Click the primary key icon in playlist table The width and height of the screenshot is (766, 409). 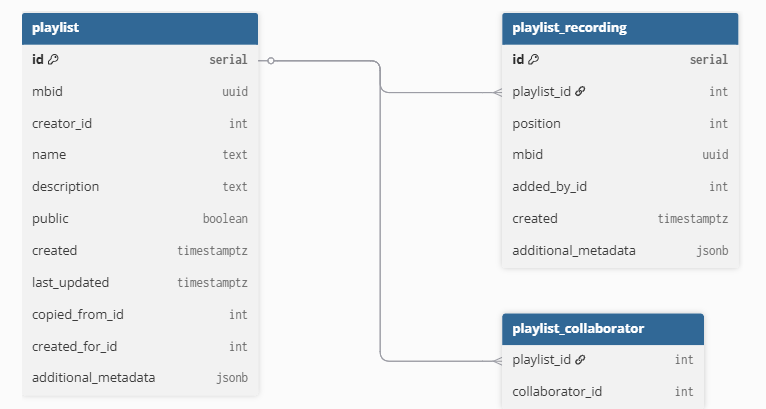[53, 60]
